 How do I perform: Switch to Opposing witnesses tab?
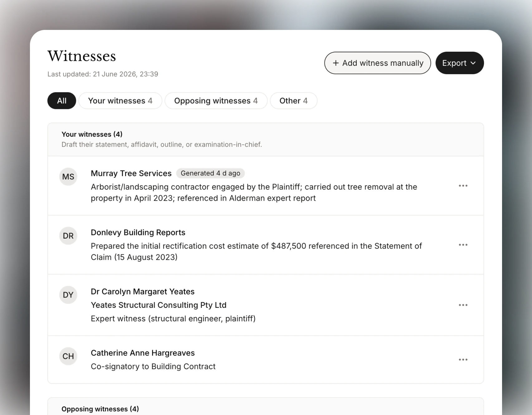coord(216,101)
